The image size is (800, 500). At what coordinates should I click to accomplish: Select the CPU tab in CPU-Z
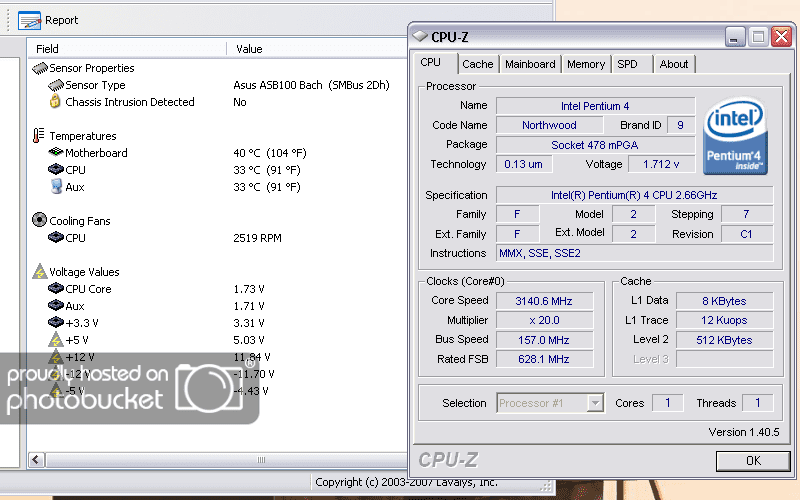pyautogui.click(x=435, y=63)
